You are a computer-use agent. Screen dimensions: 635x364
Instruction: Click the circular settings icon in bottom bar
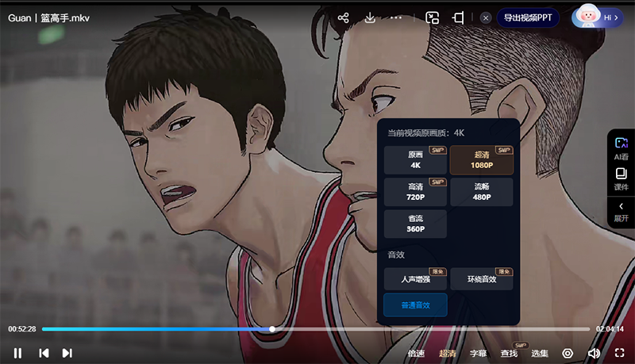click(x=568, y=354)
